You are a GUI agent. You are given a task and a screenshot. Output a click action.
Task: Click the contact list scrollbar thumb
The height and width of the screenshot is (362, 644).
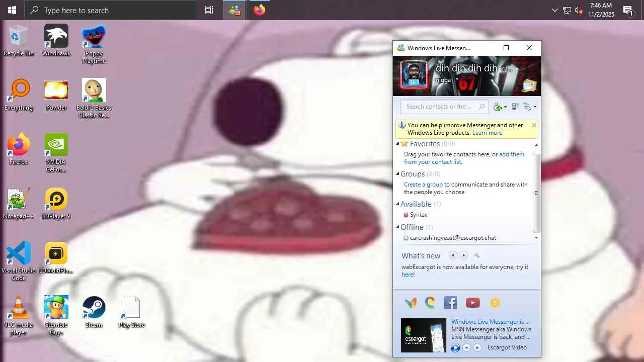point(536,193)
